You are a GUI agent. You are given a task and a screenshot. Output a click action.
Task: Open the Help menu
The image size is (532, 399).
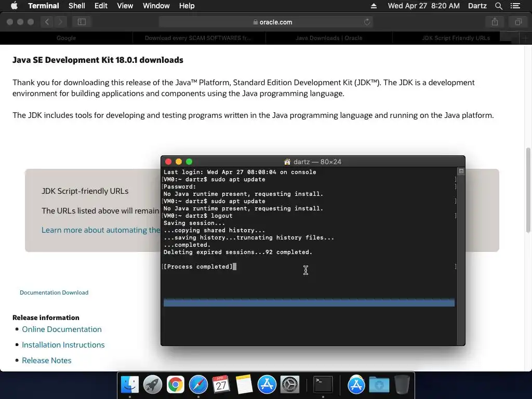pyautogui.click(x=187, y=6)
